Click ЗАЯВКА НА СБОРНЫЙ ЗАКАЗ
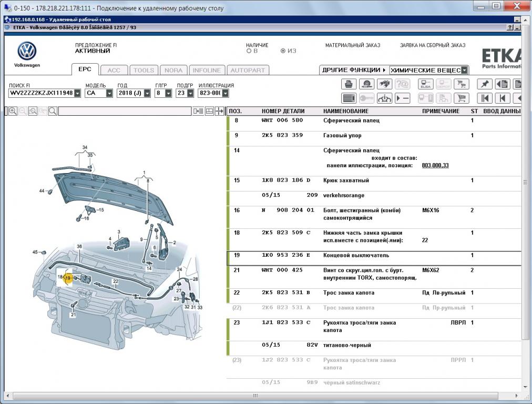The height and width of the screenshot is (404, 532). click(x=433, y=45)
